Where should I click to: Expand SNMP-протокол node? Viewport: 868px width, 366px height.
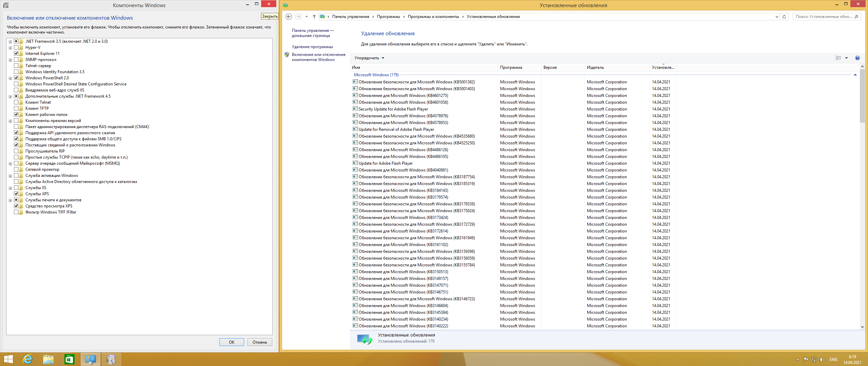(x=10, y=60)
